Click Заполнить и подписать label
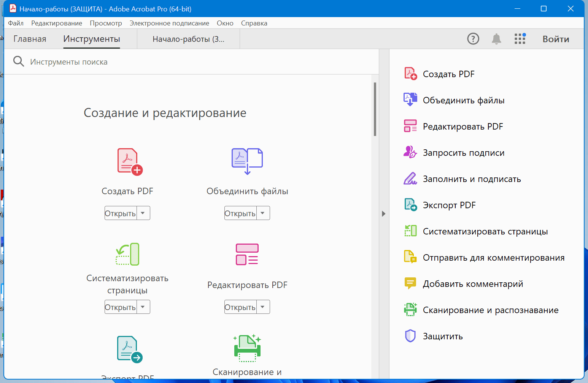Image resolution: width=588 pixels, height=383 pixels. coord(472,179)
